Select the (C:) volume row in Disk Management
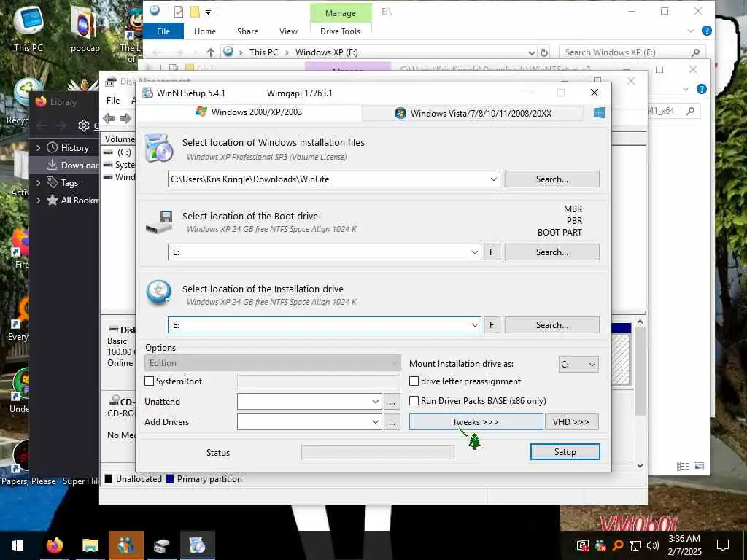747x560 pixels. pos(119,152)
